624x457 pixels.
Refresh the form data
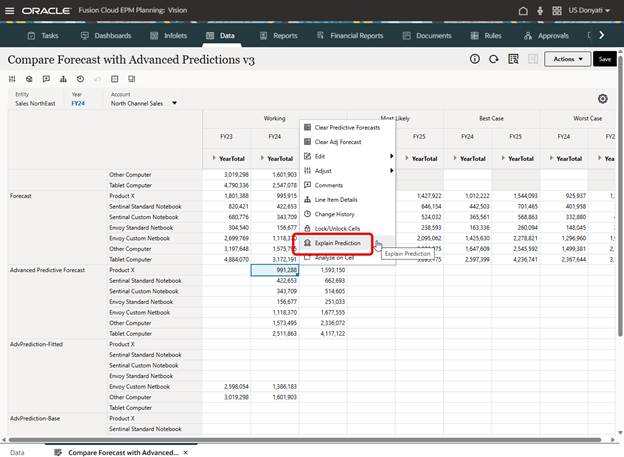pyautogui.click(x=494, y=59)
